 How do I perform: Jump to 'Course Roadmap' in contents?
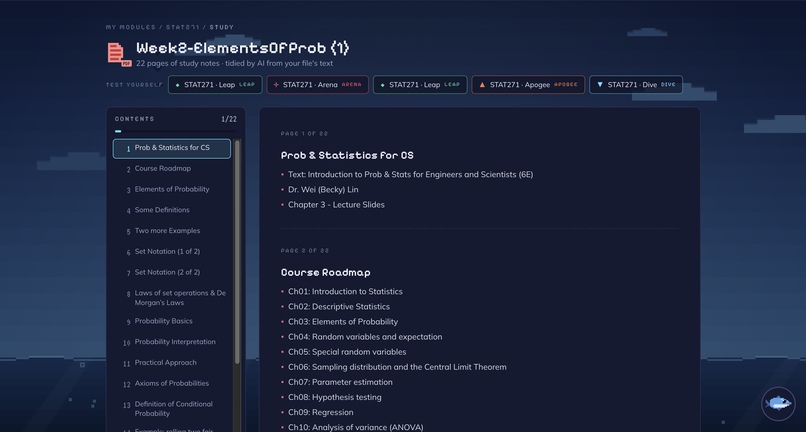pyautogui.click(x=172, y=169)
